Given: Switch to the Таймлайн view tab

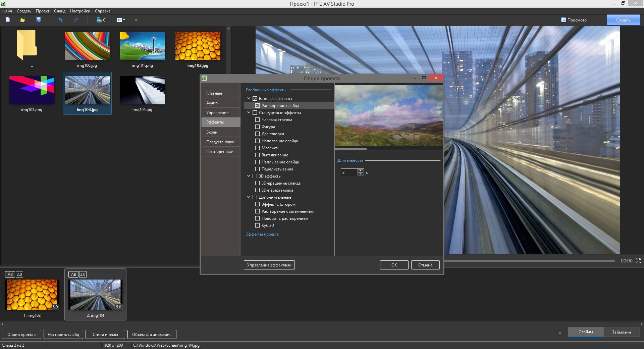Looking at the screenshot, I should (x=621, y=332).
